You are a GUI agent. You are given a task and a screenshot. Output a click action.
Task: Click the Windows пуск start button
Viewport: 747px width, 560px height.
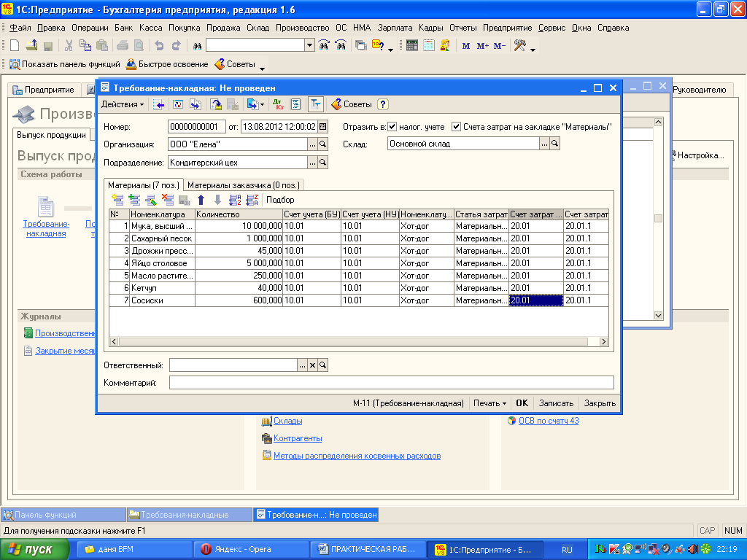(x=34, y=550)
